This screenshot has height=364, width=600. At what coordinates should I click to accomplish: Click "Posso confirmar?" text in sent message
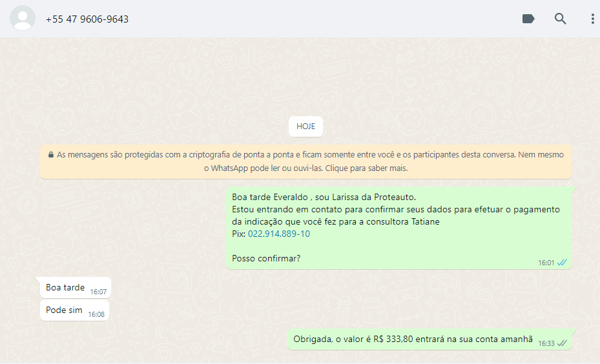(266, 258)
